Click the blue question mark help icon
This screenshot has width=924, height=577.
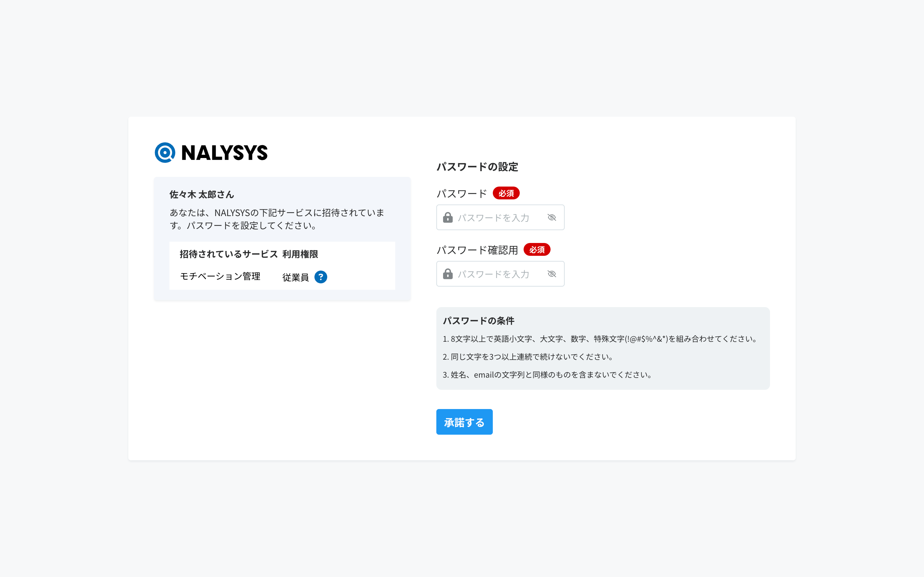pyautogui.click(x=320, y=277)
